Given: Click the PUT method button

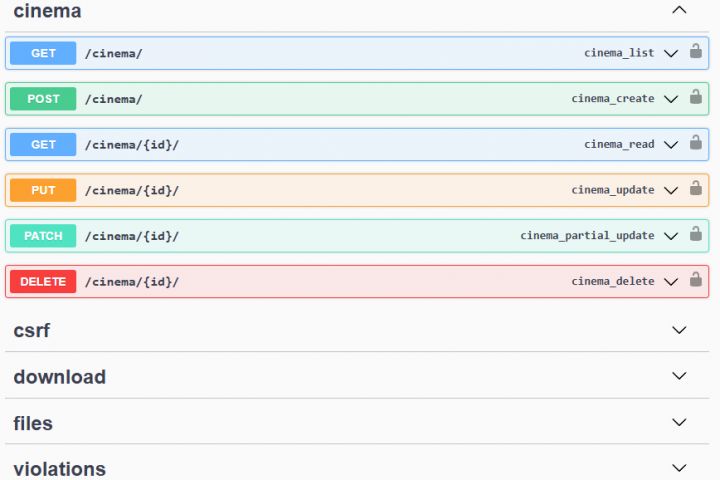Looking at the screenshot, I should (43, 190).
